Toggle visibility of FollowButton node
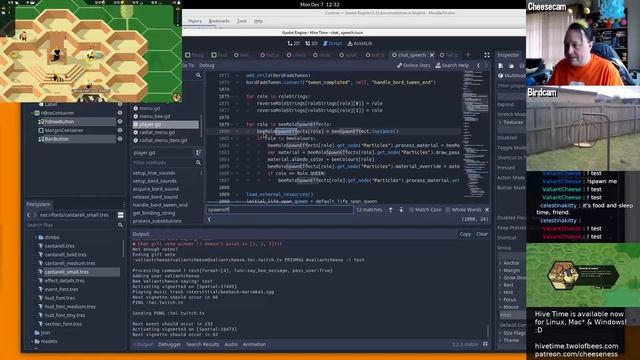 pyautogui.click(x=120, y=122)
